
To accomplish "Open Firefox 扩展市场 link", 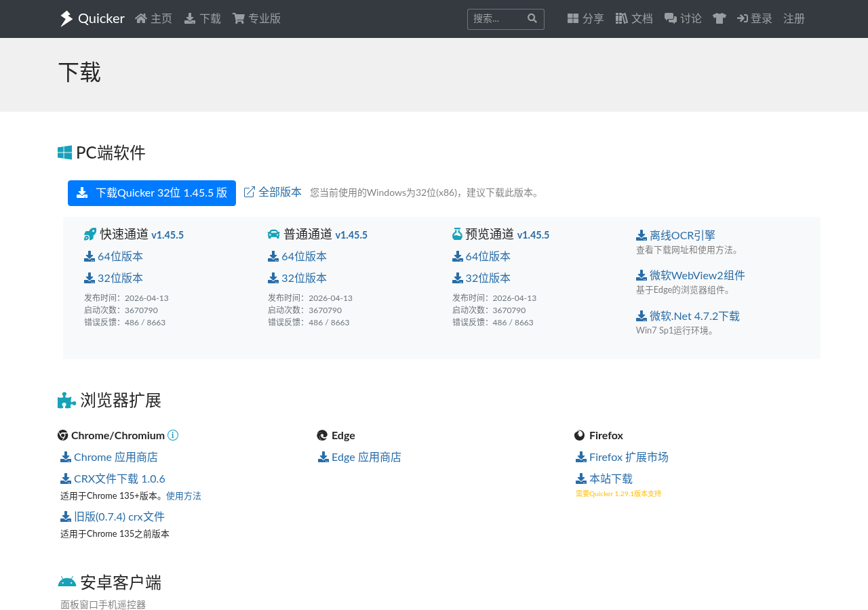I will tap(622, 457).
